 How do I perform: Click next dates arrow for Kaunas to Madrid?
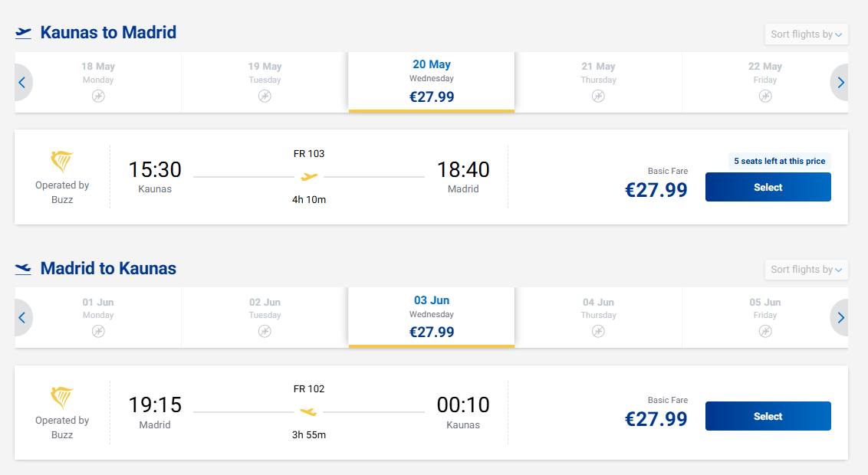click(840, 83)
